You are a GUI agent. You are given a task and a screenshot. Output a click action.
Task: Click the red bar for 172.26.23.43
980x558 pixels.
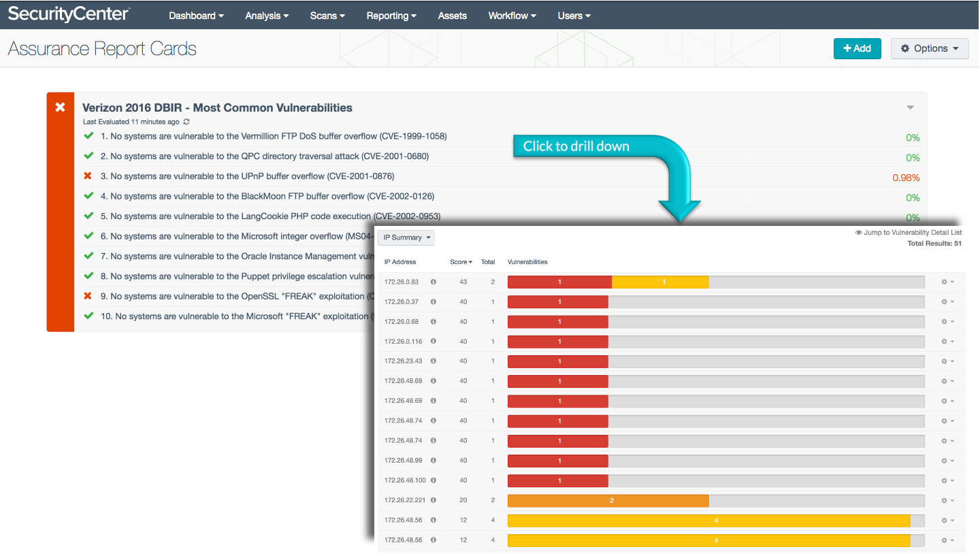click(558, 361)
